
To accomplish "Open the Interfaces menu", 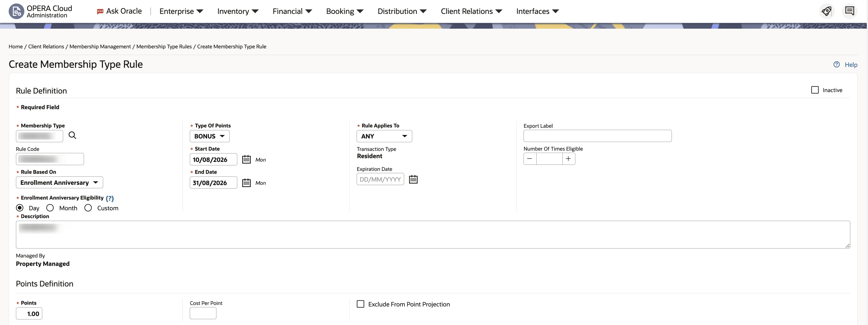I will pyautogui.click(x=537, y=11).
